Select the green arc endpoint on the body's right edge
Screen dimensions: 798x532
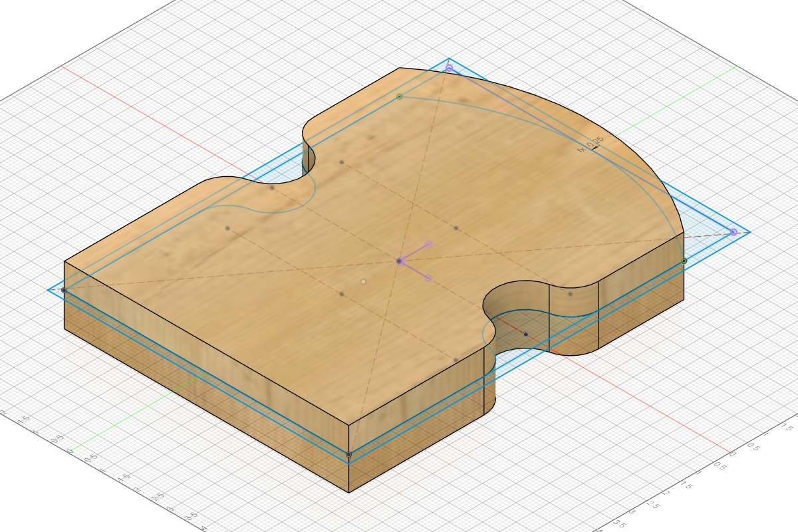[x=684, y=261]
